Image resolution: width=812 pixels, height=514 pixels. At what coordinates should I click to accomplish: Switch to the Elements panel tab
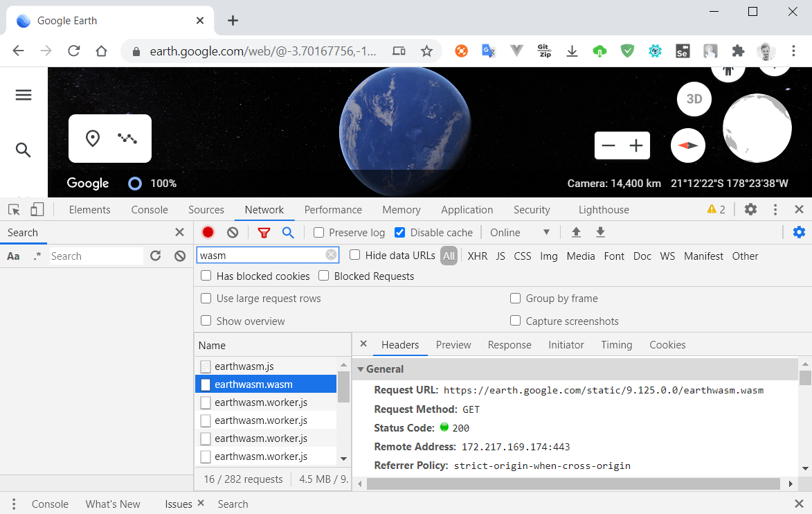89,209
